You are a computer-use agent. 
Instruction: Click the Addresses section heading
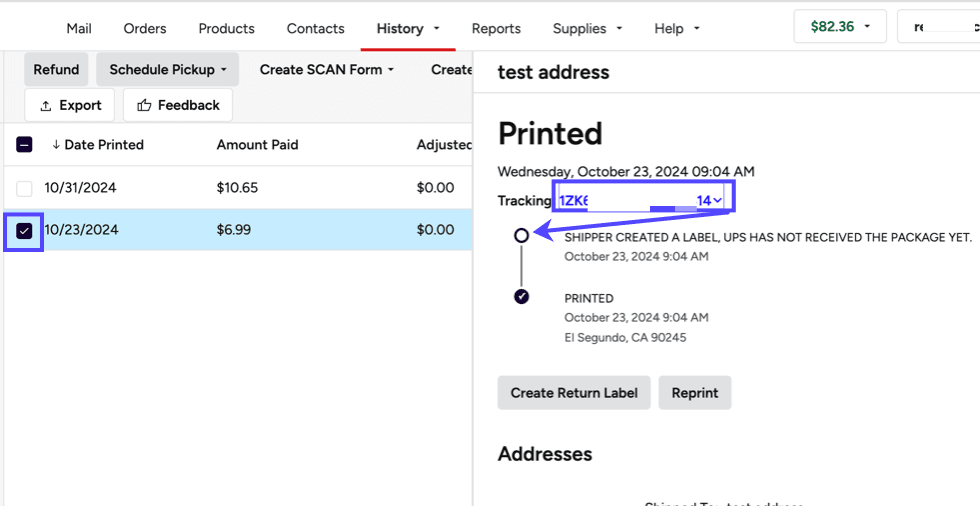coord(545,454)
